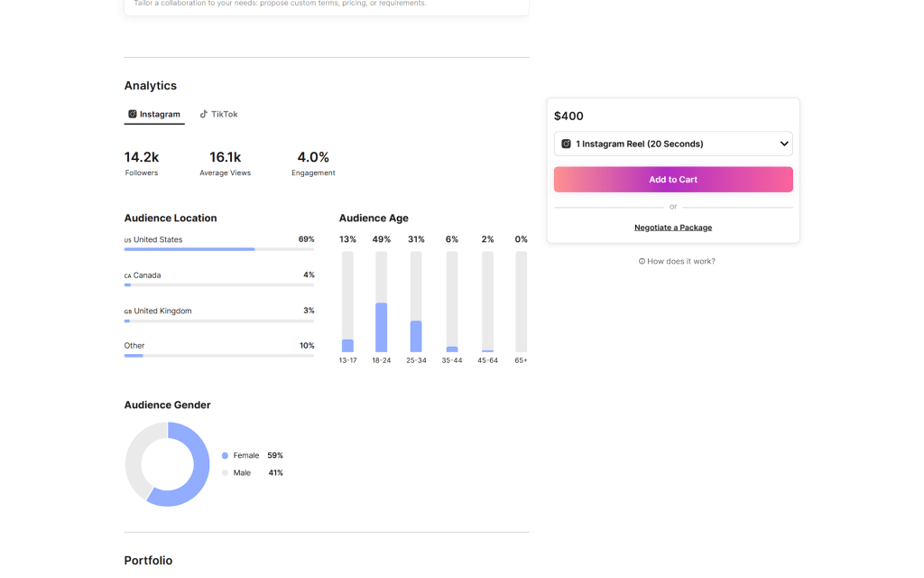Click the TikTok logo icon under Analytics
Viewport: 924px width, 578px height.
pyautogui.click(x=204, y=115)
